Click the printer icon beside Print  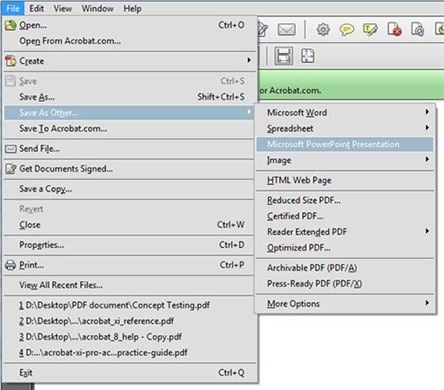click(x=10, y=265)
